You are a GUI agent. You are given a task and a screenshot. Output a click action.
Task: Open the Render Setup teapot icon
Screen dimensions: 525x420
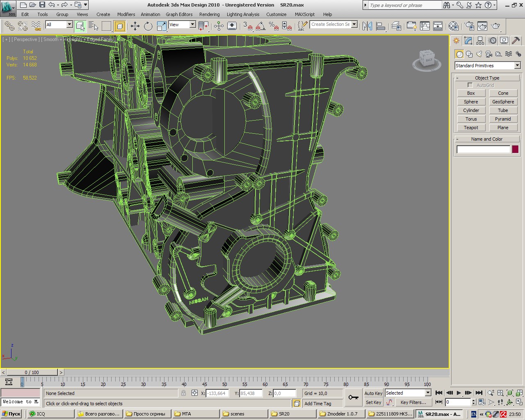click(469, 26)
